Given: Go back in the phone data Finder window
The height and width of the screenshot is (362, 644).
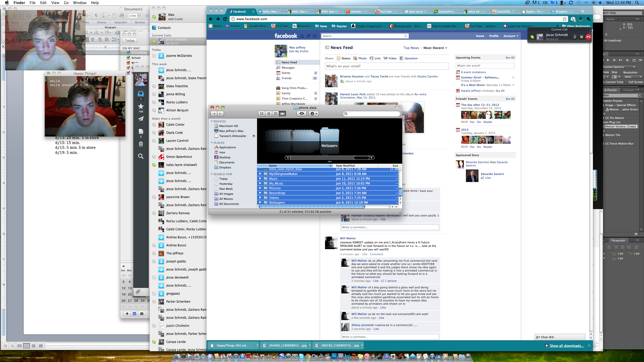Looking at the screenshot, I should tap(214, 114).
